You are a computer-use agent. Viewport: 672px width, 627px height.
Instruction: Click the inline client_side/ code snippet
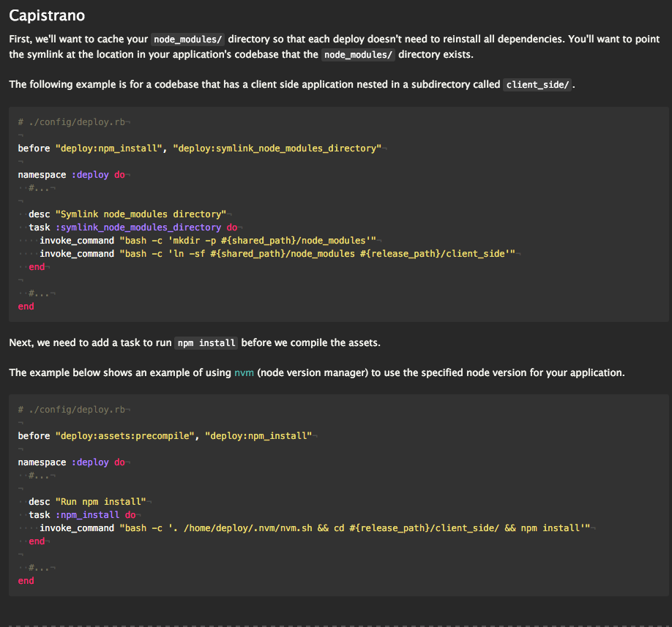[x=537, y=84]
